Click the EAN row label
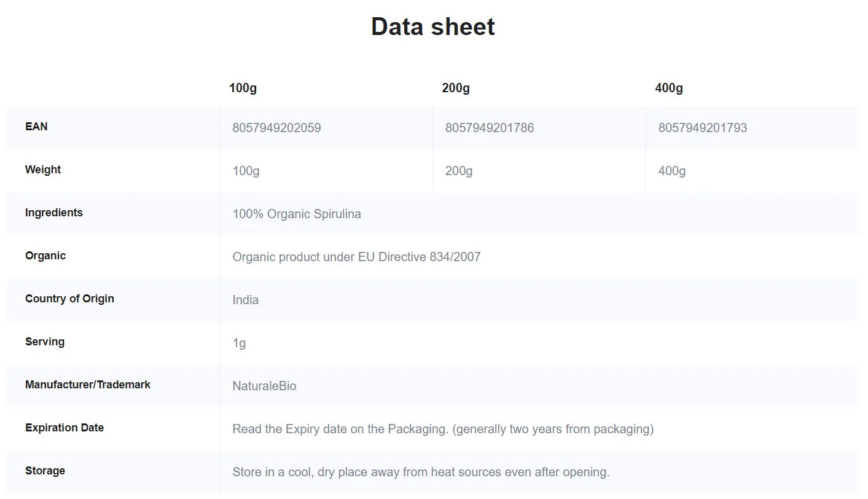The height and width of the screenshot is (499, 868). (36, 127)
